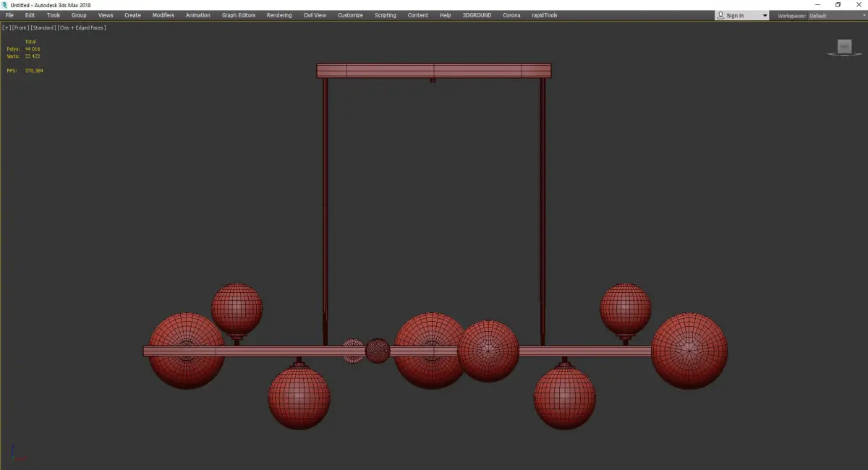Open the [Front] viewport view menu

(20, 27)
